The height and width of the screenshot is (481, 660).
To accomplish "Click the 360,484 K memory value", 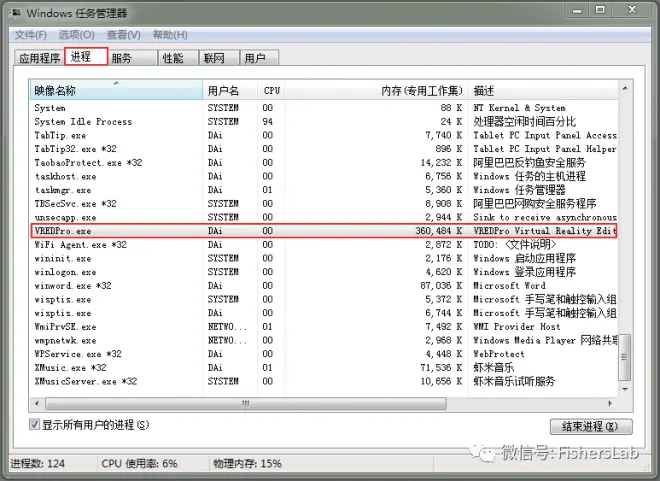I will 439,231.
